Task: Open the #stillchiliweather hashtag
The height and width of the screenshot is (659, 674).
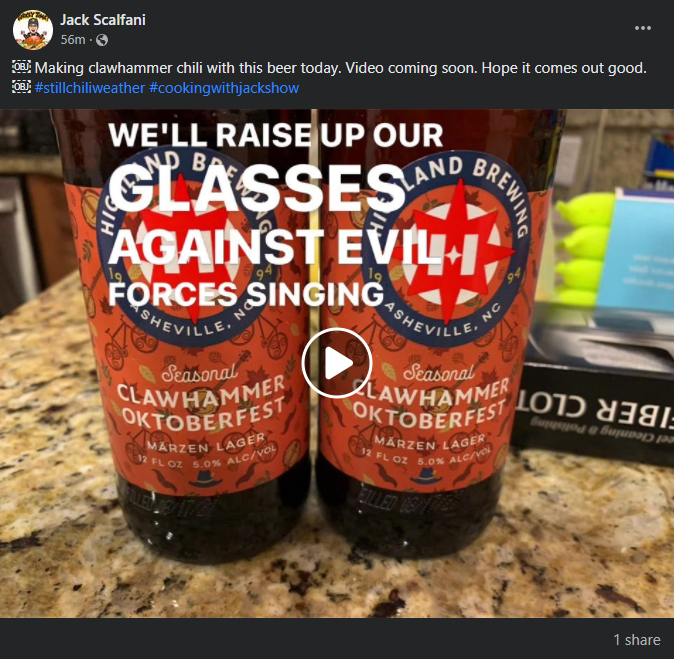Action: point(89,88)
